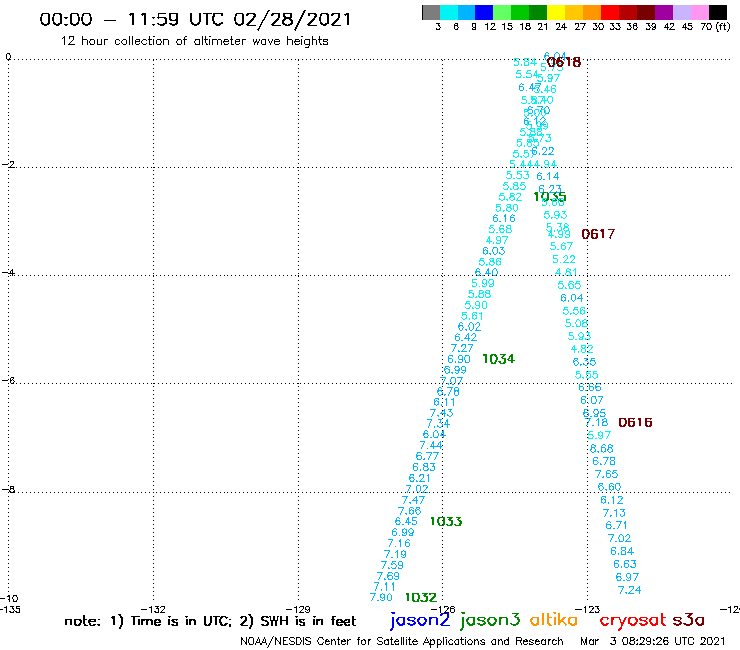Click the lavender 45 ft legend swatch
Image resolution: width=740 pixels, height=650 pixels.
[681, 12]
